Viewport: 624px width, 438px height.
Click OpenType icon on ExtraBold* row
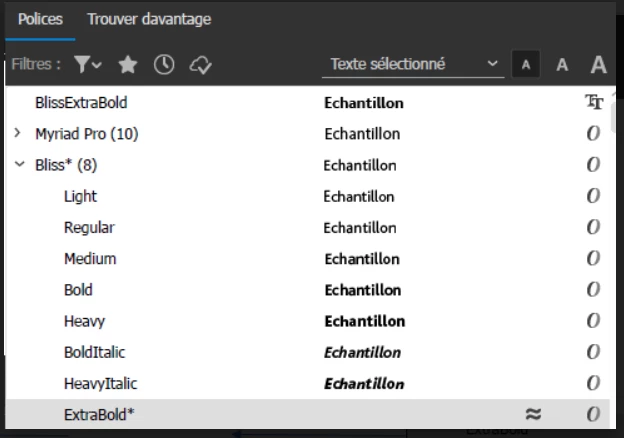(593, 414)
